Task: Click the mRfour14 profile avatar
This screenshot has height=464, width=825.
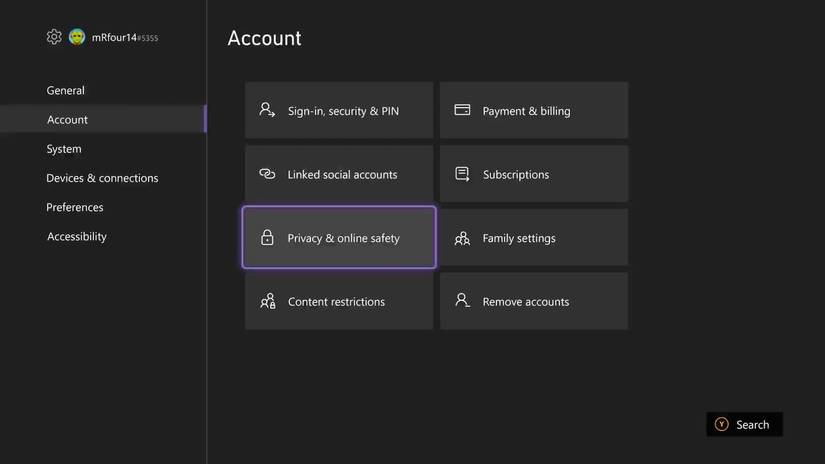Action: 77,37
